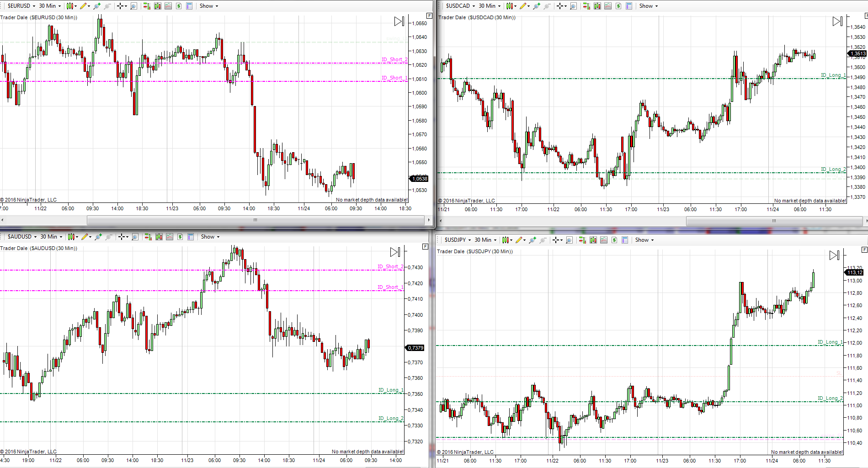868x468 pixels.
Task: Change the USDCAD chart 30 Min interval
Action: (489, 6)
